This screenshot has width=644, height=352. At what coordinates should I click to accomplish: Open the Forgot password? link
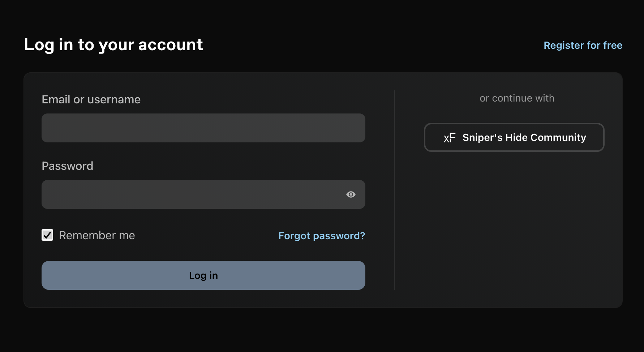(x=322, y=236)
